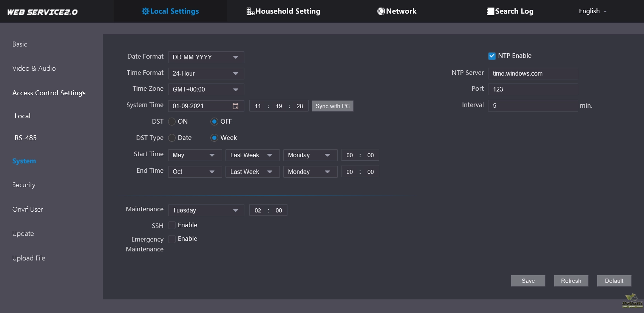This screenshot has width=644, height=313.
Task: Click the Search Log document icon
Action: (490, 12)
